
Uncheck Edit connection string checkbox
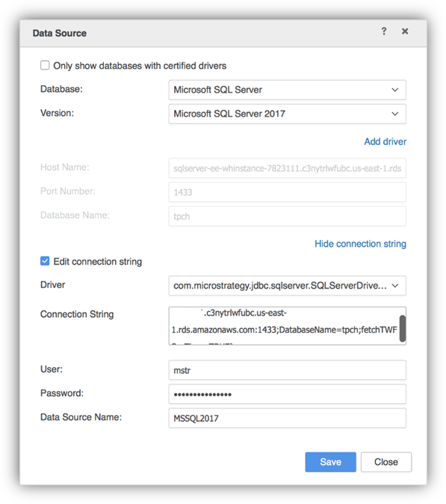pyautogui.click(x=45, y=261)
